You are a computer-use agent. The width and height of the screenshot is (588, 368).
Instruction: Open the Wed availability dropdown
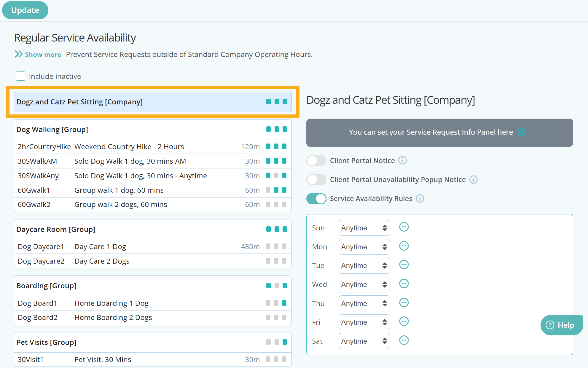[x=364, y=284]
